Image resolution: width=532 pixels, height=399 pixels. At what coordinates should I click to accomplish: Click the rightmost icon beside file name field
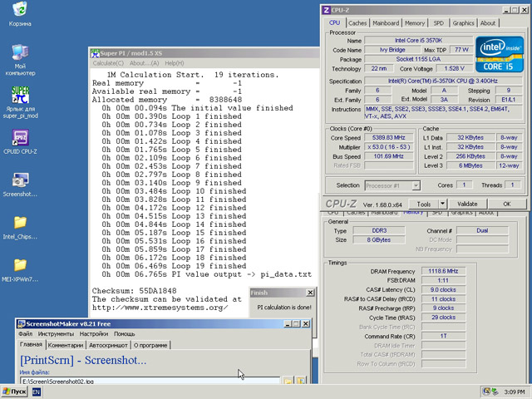click(301, 381)
